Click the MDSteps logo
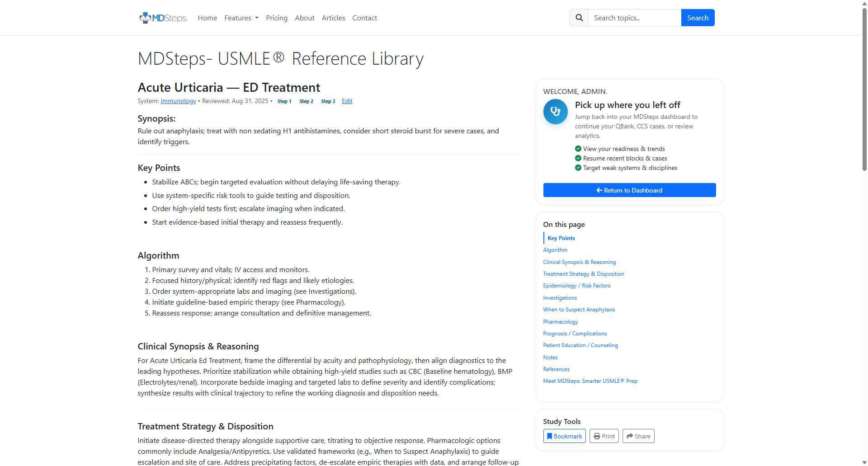The width and height of the screenshot is (868, 466). (162, 18)
